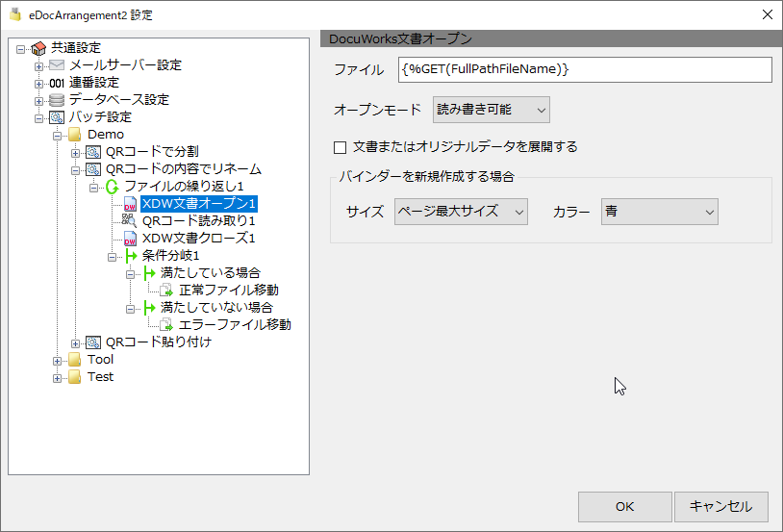
Task: Open the サイズ dropdown
Action: point(461,212)
